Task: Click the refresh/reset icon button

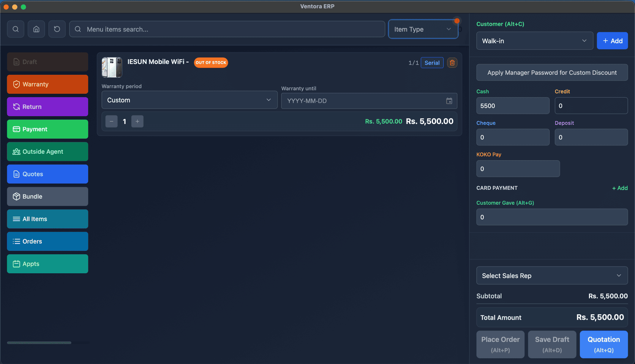Action: point(57,29)
